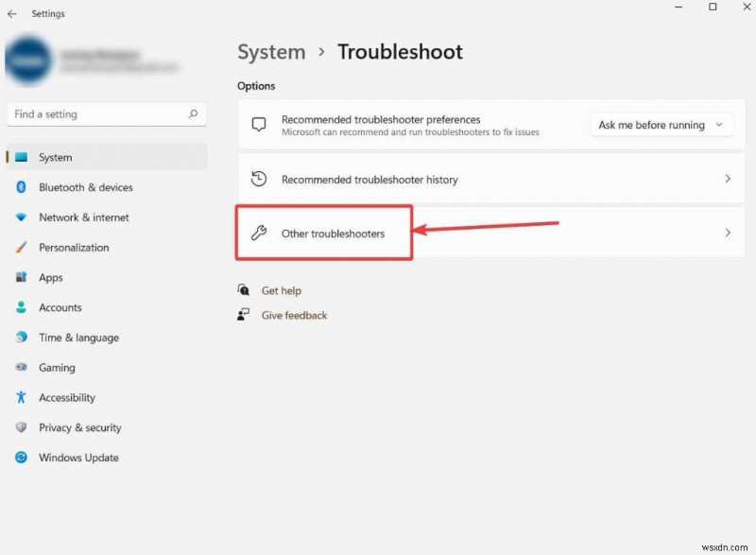756x555 pixels.
Task: Click the Gaming controller icon
Action: point(21,367)
